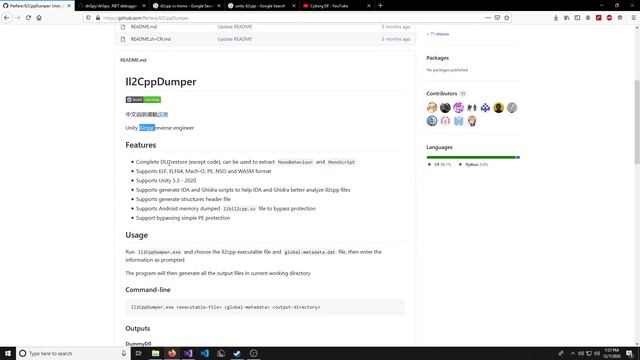Switch to Firefox on the taskbar
640x360 pixels.
tap(172, 353)
